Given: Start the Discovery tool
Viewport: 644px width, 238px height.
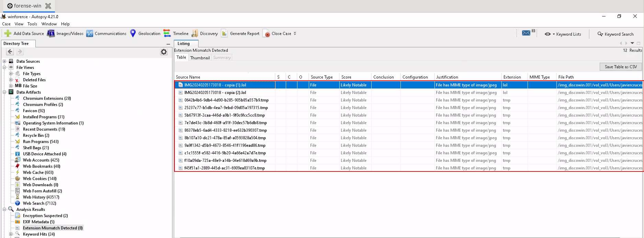Looking at the screenshot, I should (205, 34).
